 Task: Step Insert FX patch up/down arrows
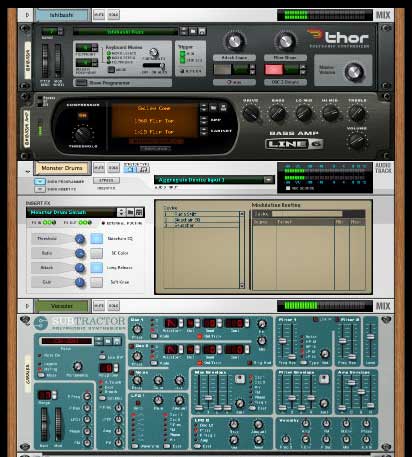click(x=121, y=212)
